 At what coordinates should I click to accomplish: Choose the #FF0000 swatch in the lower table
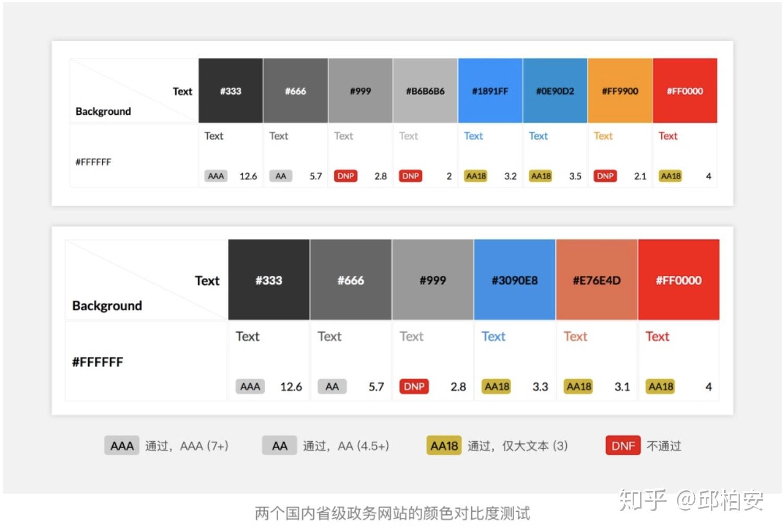[x=679, y=280]
